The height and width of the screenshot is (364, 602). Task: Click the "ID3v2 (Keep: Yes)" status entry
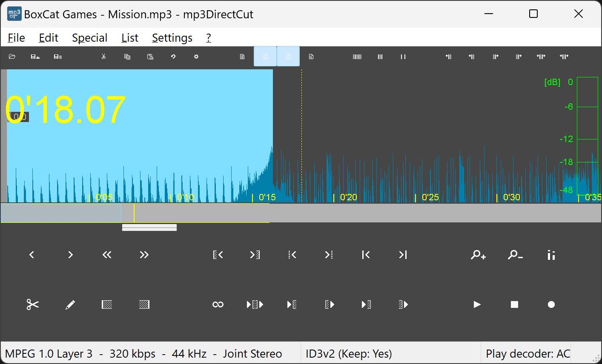point(349,354)
